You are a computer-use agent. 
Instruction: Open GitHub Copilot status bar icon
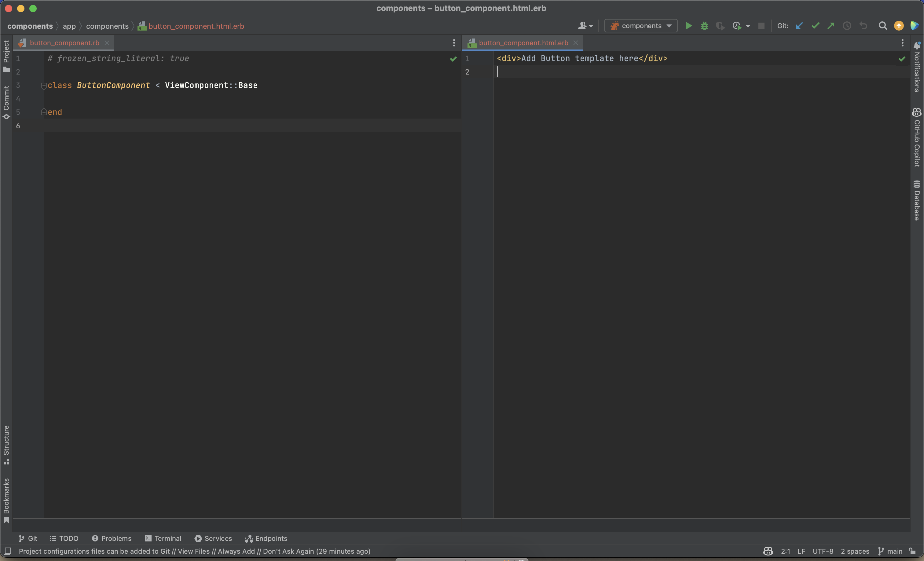click(x=768, y=551)
